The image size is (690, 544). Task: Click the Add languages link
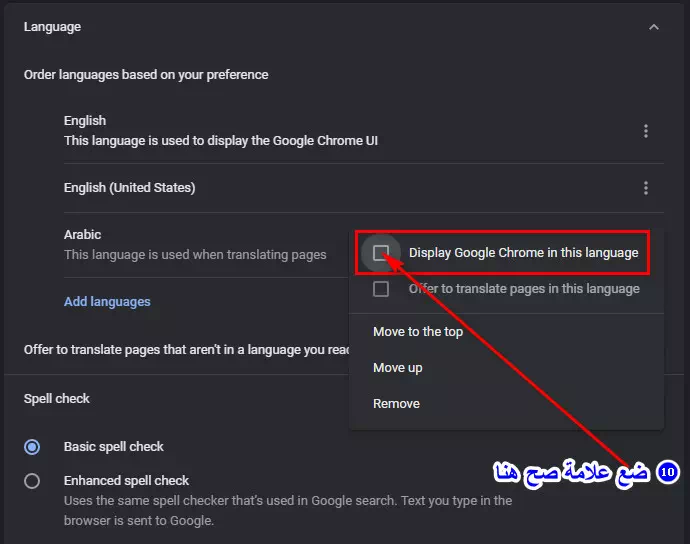[x=107, y=301]
